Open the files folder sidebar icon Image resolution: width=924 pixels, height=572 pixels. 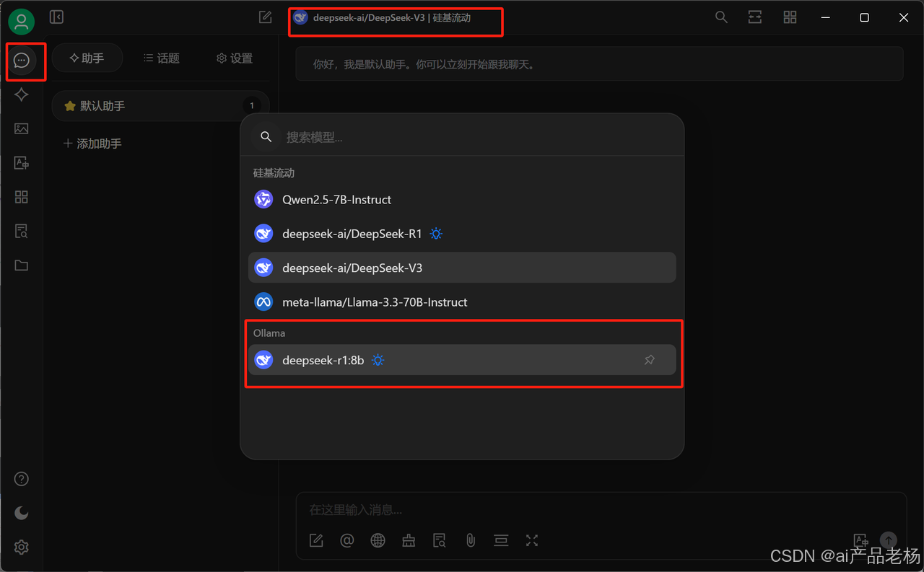click(x=22, y=265)
